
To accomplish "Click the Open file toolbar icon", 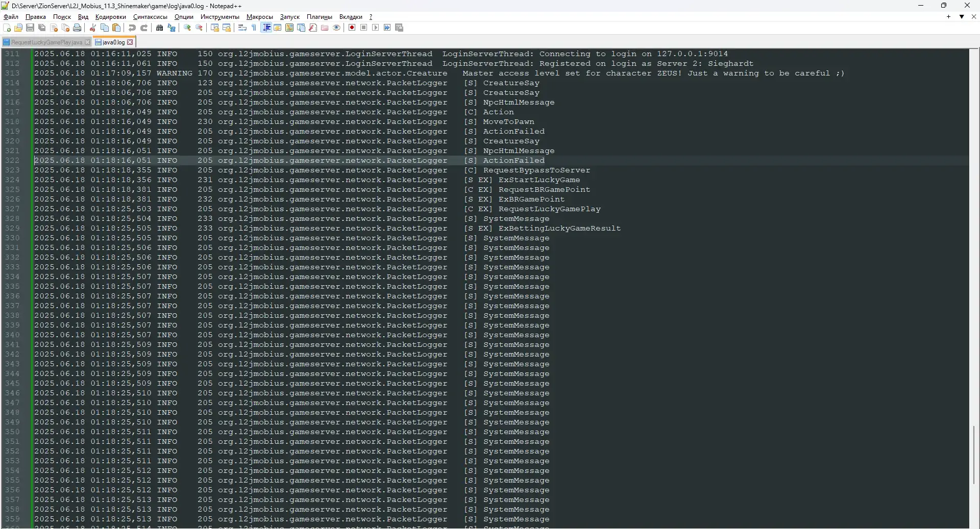I will [18, 28].
